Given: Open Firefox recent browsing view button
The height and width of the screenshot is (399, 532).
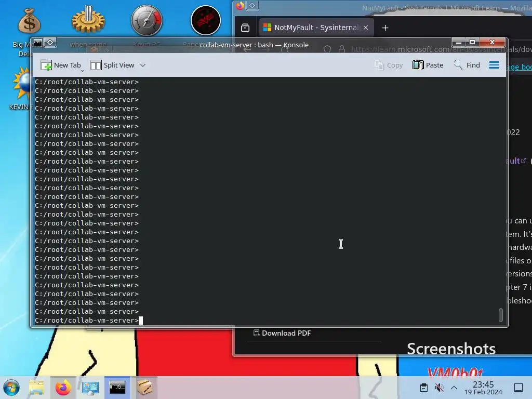Looking at the screenshot, I should (245, 28).
